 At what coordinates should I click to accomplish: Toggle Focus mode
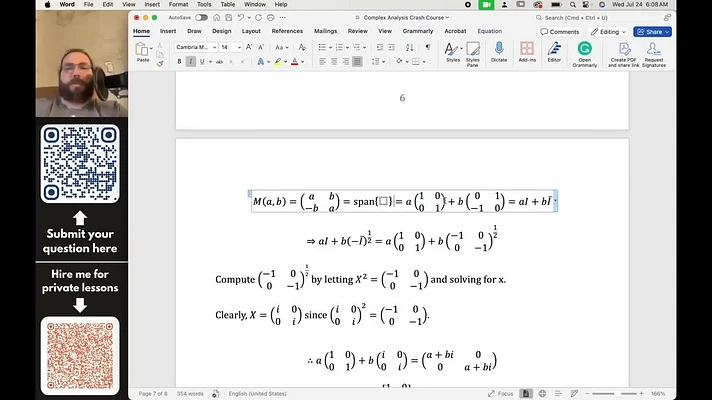pyautogui.click(x=500, y=394)
